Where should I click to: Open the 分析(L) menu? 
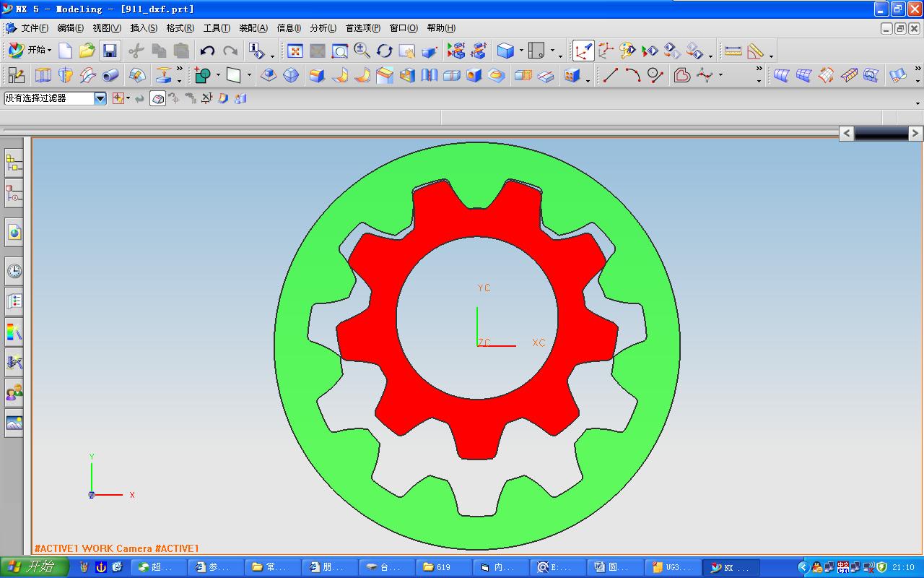tap(323, 28)
